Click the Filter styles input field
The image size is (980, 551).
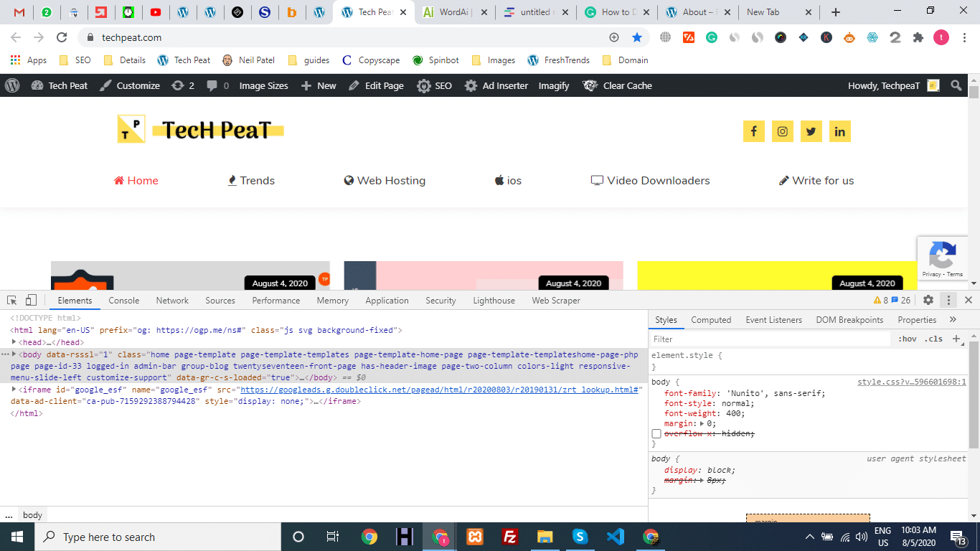coord(771,339)
